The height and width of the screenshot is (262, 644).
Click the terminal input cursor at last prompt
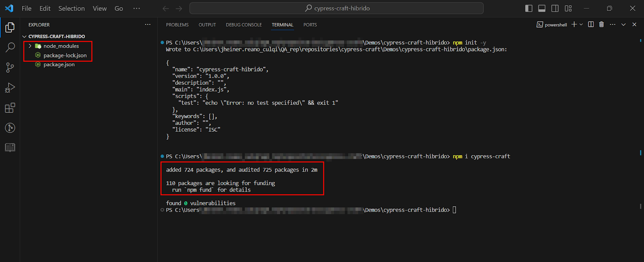point(454,210)
